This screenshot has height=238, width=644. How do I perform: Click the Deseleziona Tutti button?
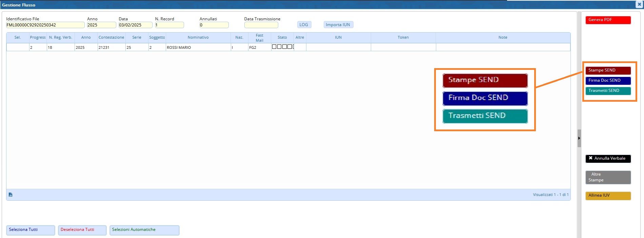(82, 230)
